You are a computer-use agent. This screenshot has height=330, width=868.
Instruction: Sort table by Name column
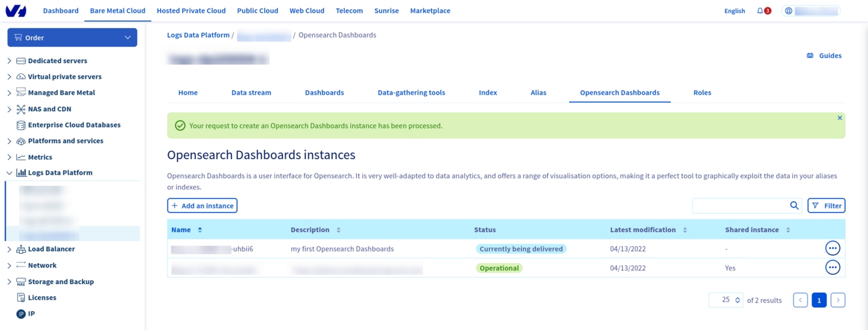[200, 230]
